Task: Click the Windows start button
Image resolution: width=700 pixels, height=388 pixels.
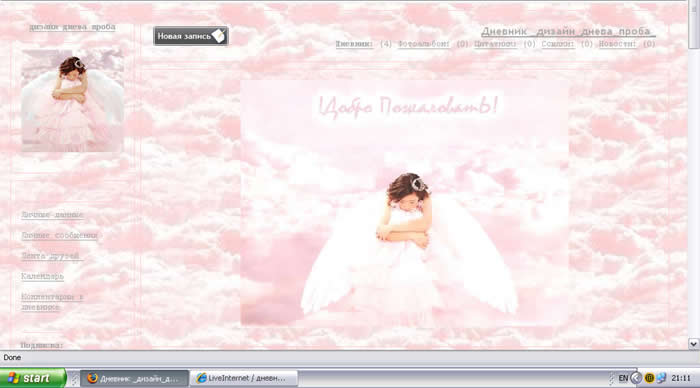Action: coord(33,378)
